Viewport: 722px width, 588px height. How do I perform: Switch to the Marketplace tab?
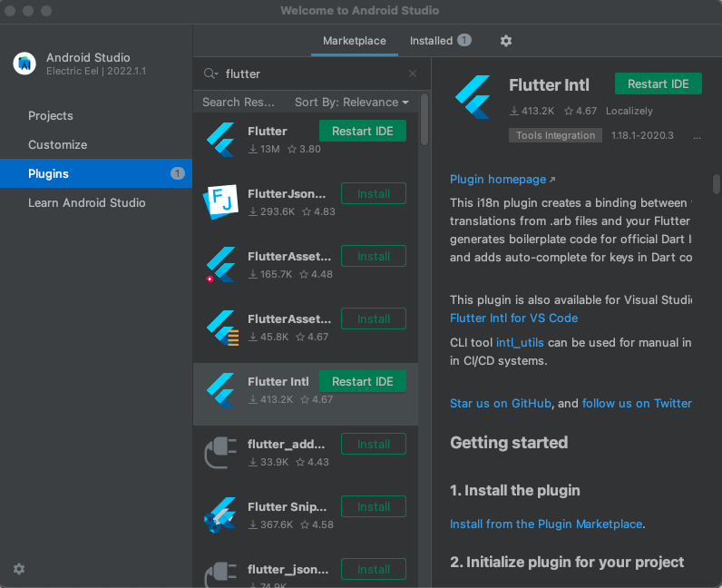tap(354, 41)
